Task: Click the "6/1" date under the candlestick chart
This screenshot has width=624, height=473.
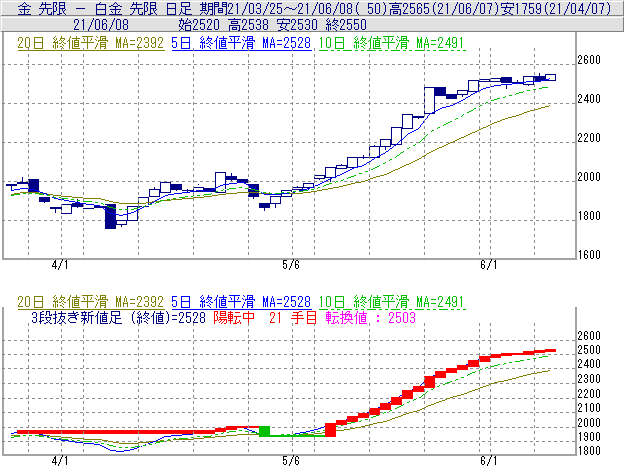Action: [489, 265]
